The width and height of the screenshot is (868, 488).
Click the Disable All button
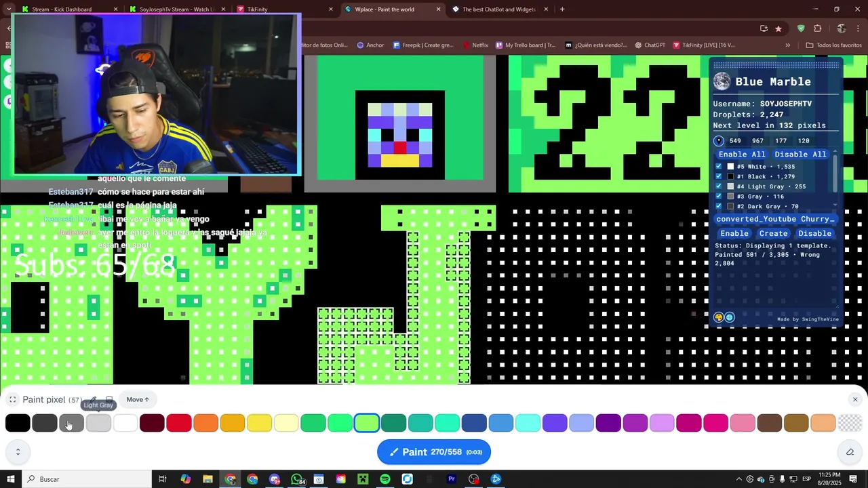[800, 155]
